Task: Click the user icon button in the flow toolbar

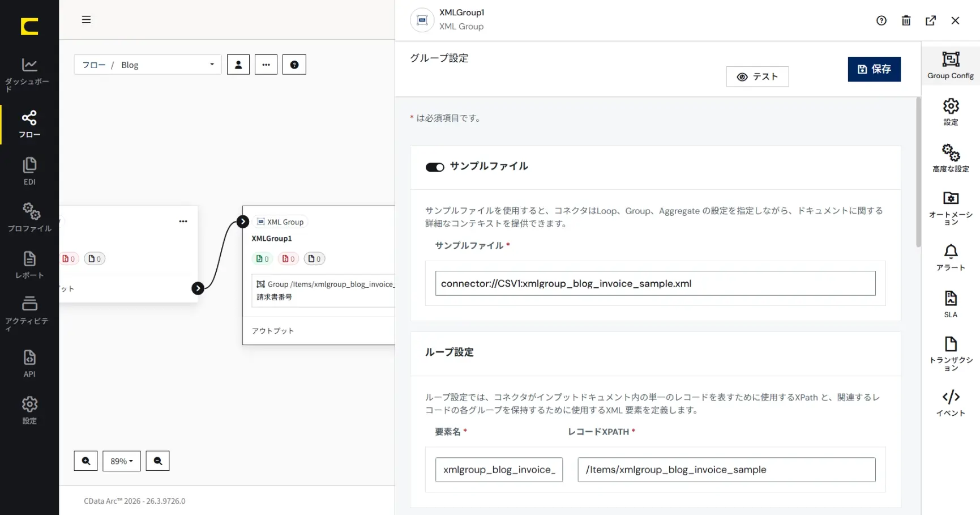Action: (x=238, y=65)
